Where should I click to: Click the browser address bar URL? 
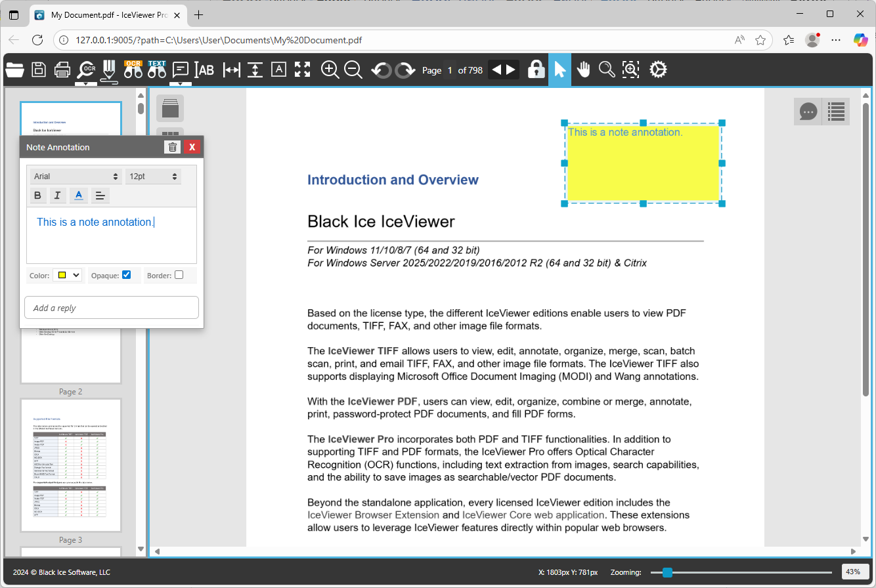point(219,40)
